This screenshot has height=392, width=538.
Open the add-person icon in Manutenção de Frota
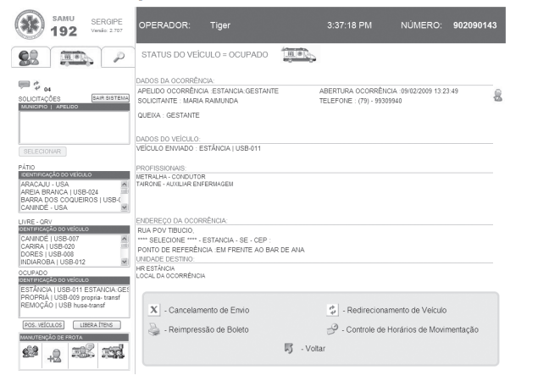click(51, 355)
